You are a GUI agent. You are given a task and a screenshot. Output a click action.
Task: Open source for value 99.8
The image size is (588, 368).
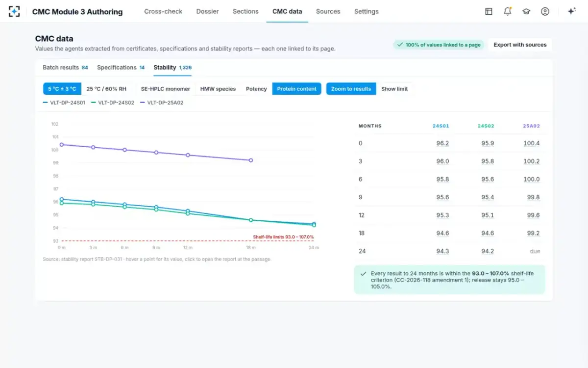tap(533, 197)
